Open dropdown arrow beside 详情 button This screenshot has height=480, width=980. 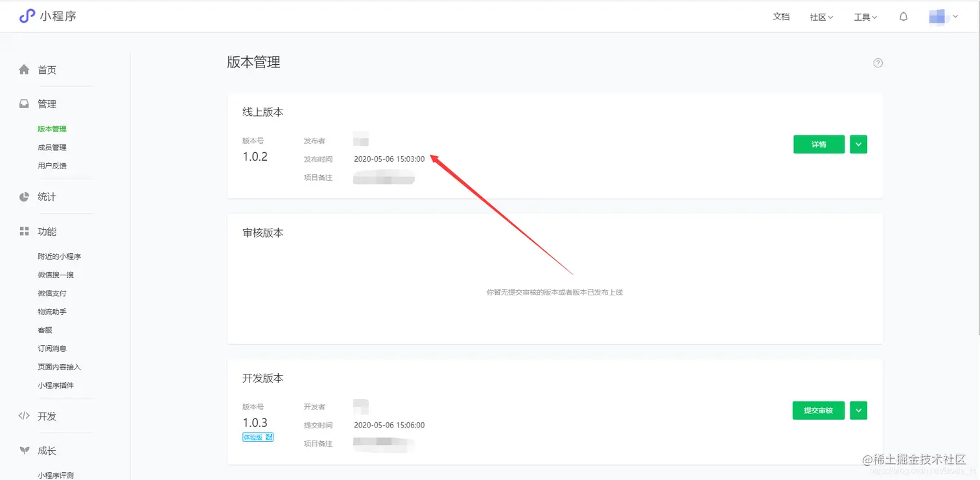click(858, 144)
